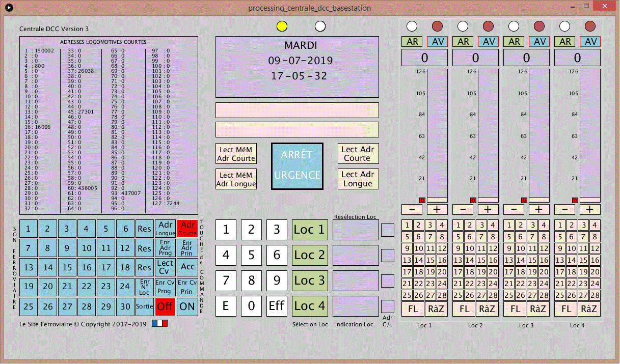Image resolution: width=620 pixels, height=364 pixels.
Task: Click the Adr C/L box for Loc 1
Action: 388,230
